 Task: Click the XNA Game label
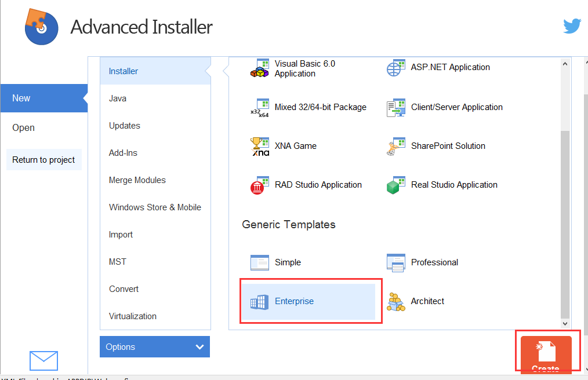296,146
